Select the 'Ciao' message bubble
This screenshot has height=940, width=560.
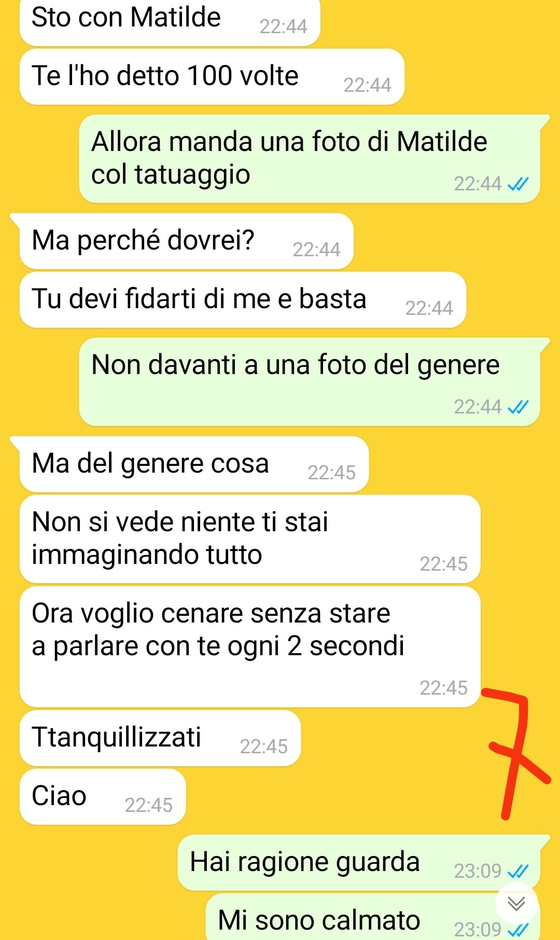coord(103,797)
